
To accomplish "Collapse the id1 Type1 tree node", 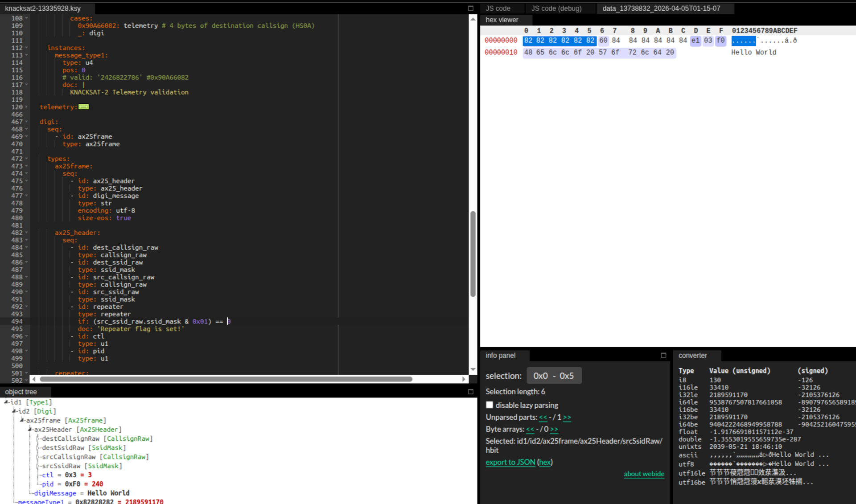I will [6, 402].
